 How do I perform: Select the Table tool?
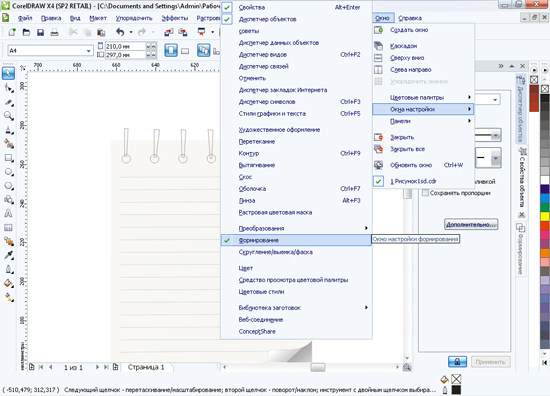[8, 227]
